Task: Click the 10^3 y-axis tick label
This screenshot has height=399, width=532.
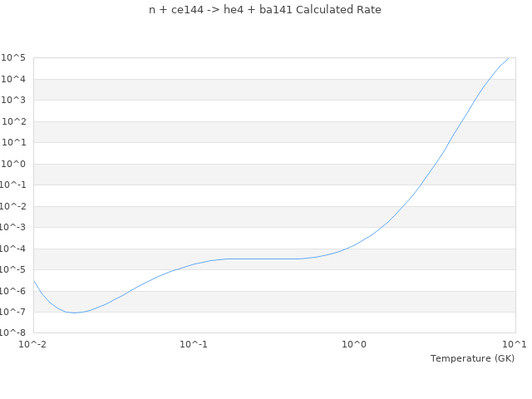Action: [14, 101]
